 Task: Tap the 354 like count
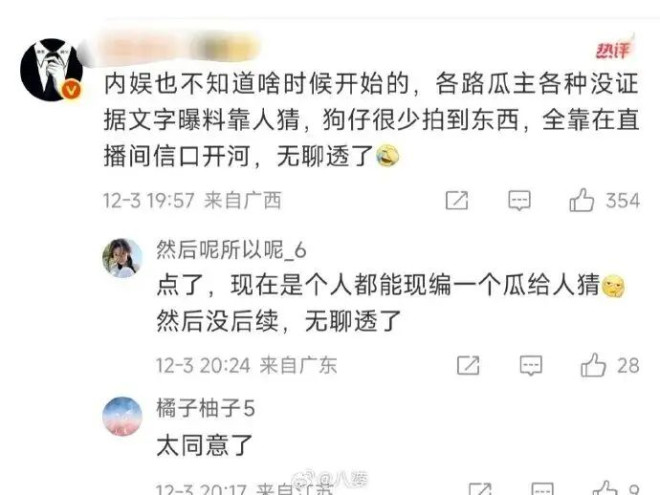pos(623,200)
